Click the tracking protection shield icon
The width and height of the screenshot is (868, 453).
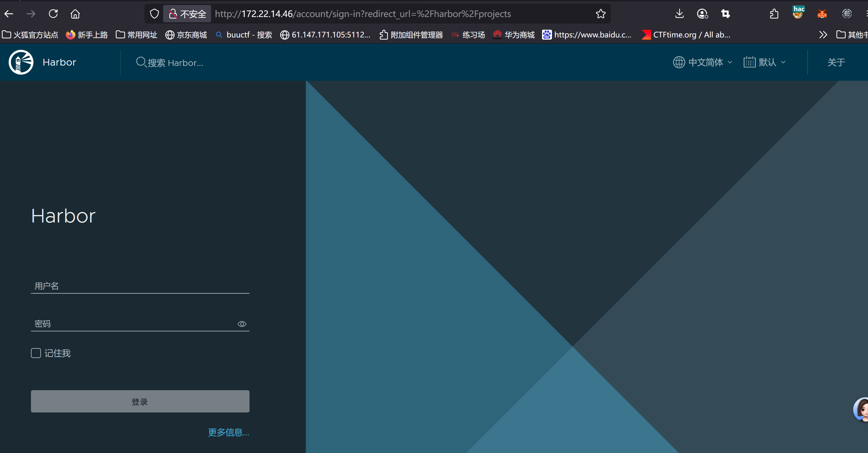(x=154, y=14)
